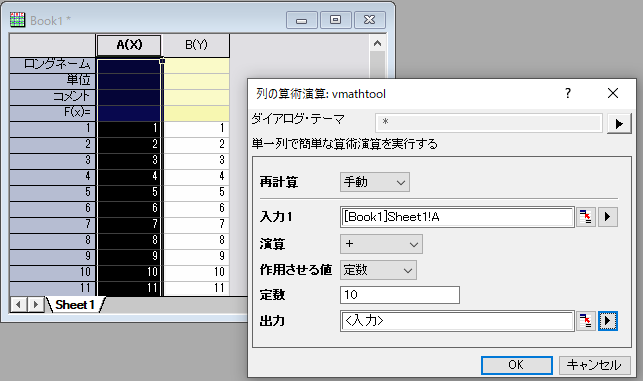Viewport: 643px width, 381px height.
Task: Click column A cell containing 9
Action: coord(129,256)
